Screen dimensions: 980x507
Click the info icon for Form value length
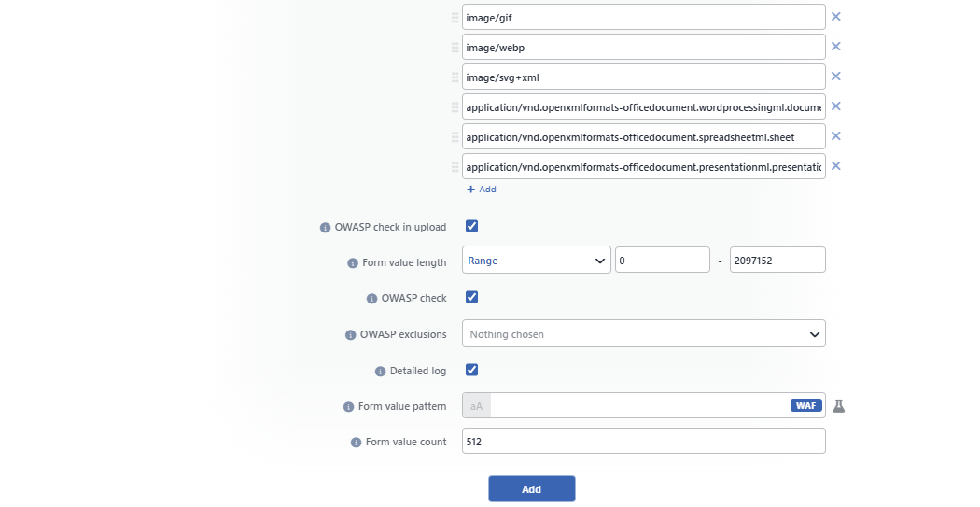353,263
